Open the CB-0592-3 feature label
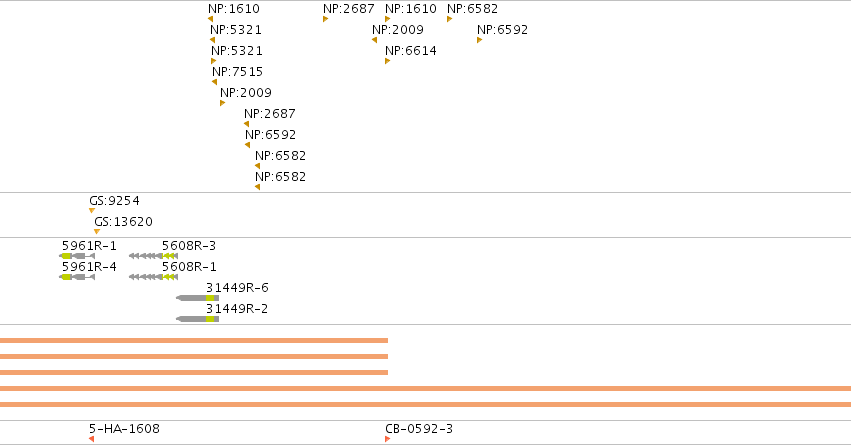Screen dimensions: 851x445 click(419, 429)
